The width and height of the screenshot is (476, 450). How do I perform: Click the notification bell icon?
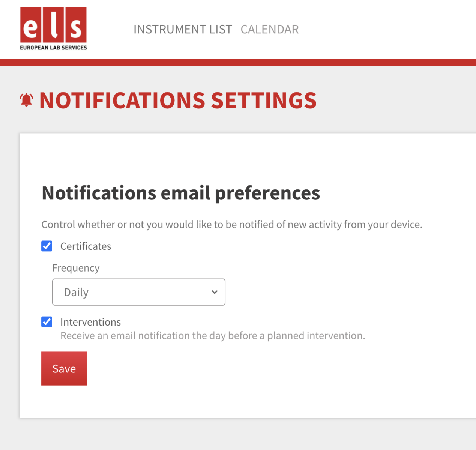[x=26, y=100]
